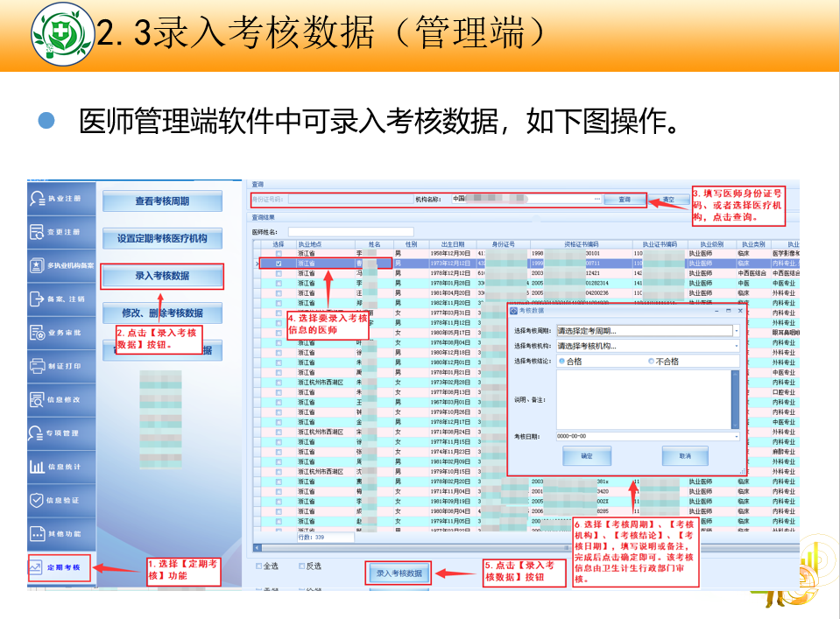The width and height of the screenshot is (840, 619).
Task: Expand the 选择考核机构 dropdown
Action: pos(736,346)
